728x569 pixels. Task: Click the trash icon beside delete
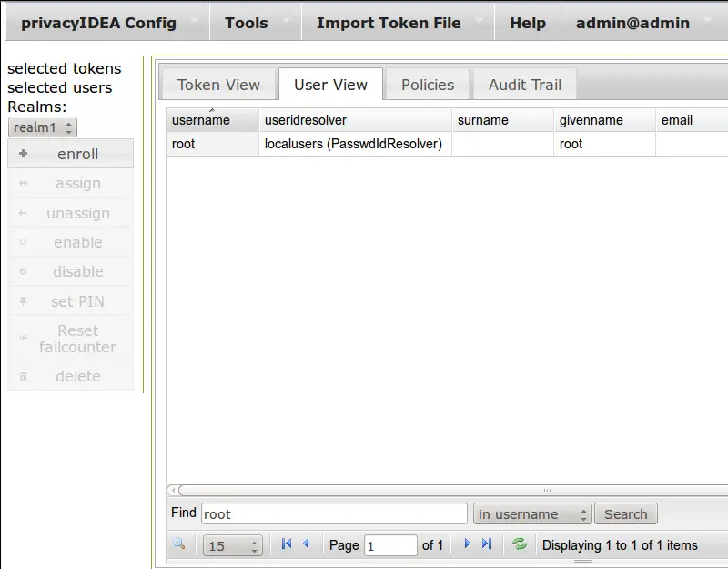pyautogui.click(x=24, y=377)
